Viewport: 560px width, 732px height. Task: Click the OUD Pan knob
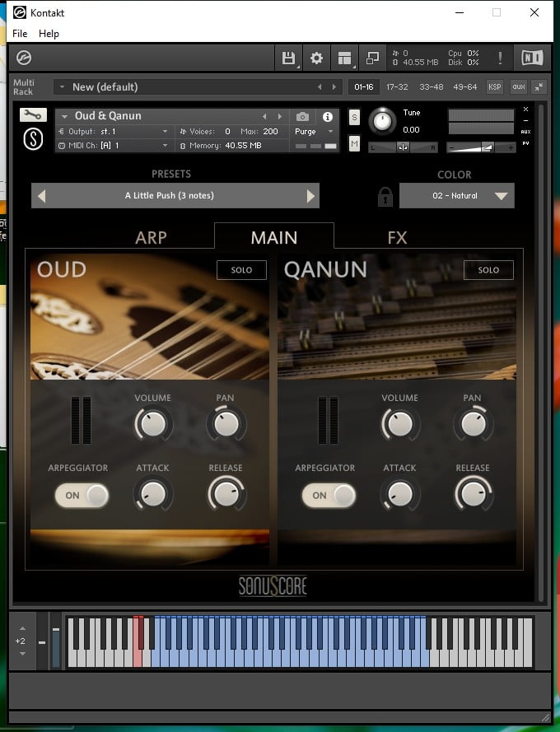point(226,424)
